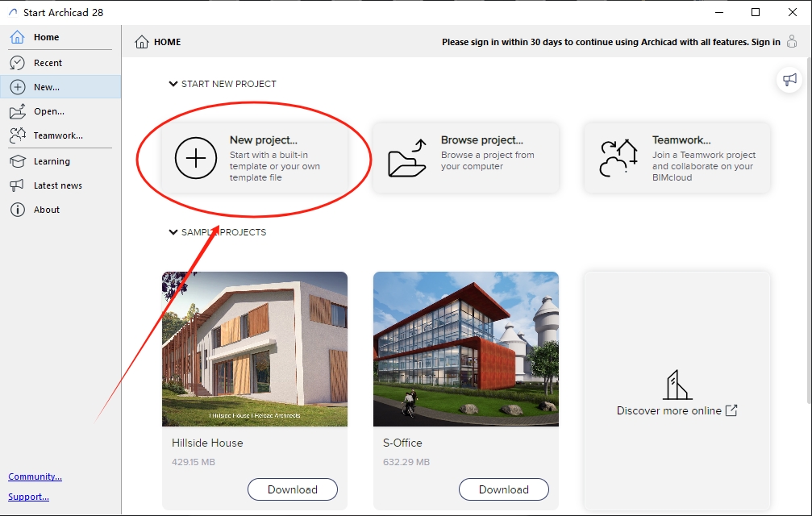The width and height of the screenshot is (812, 516).
Task: Select Home in the sidebar menu
Action: [x=60, y=37]
